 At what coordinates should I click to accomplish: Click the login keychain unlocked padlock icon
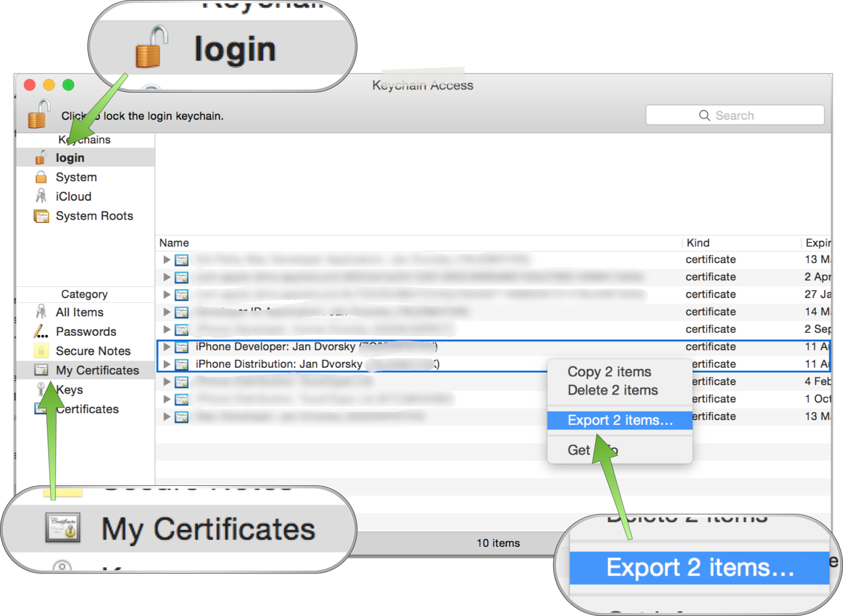pyautogui.click(x=41, y=157)
